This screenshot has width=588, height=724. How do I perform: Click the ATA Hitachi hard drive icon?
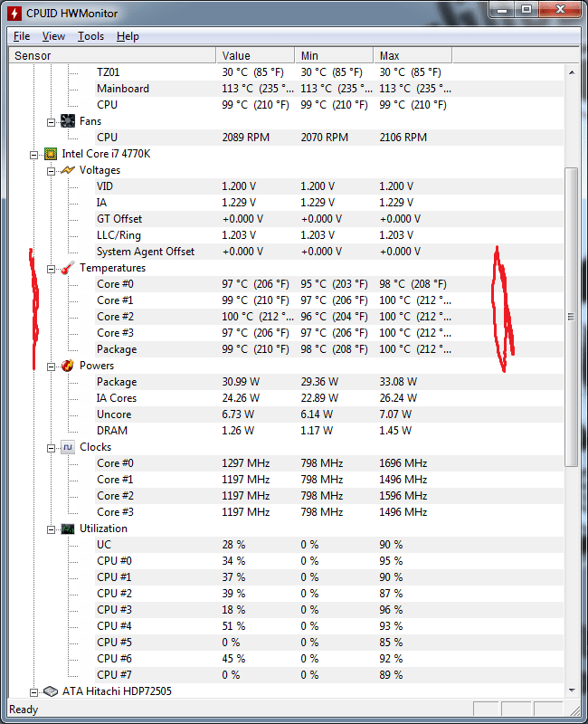click(x=51, y=691)
